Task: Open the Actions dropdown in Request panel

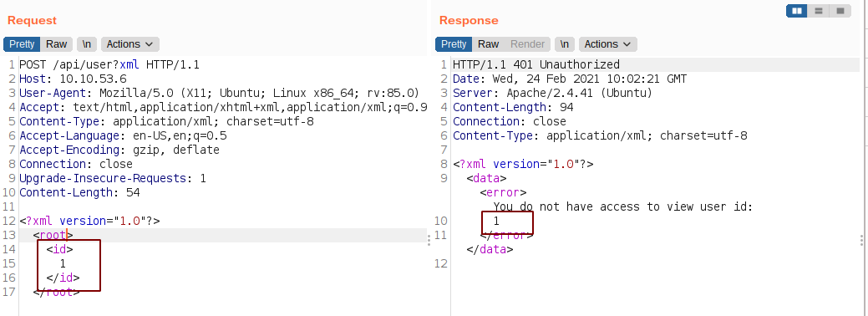Action: click(130, 44)
